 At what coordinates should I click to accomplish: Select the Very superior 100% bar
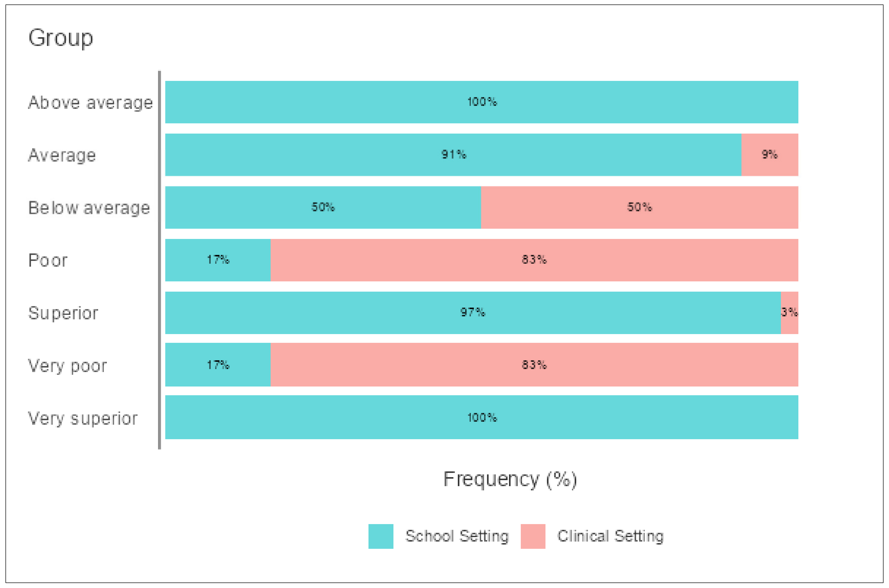pyautogui.click(x=482, y=417)
